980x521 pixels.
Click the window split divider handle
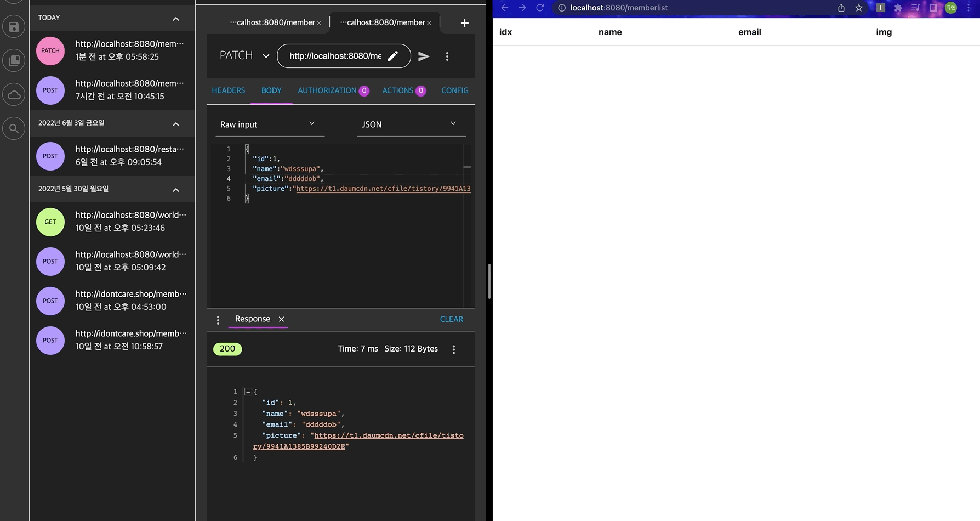489,281
